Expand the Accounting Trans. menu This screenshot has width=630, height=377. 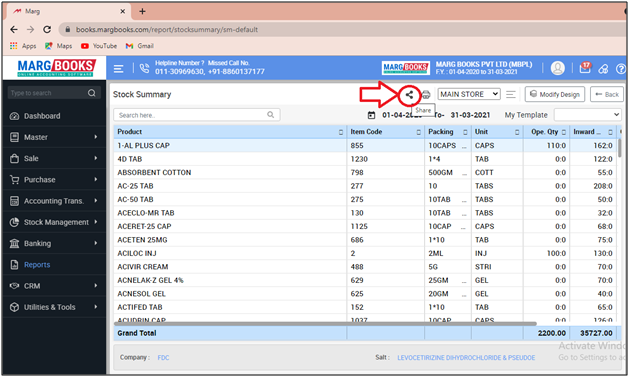(54, 201)
